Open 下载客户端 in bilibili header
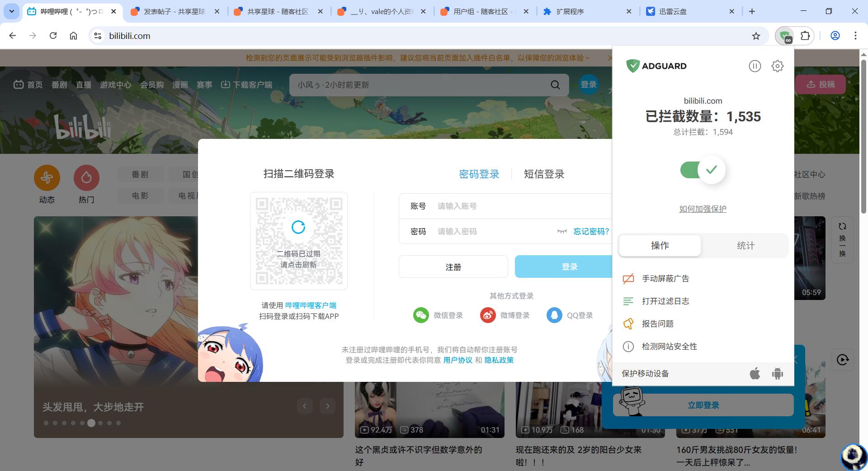This screenshot has height=471, width=868. 246,85
